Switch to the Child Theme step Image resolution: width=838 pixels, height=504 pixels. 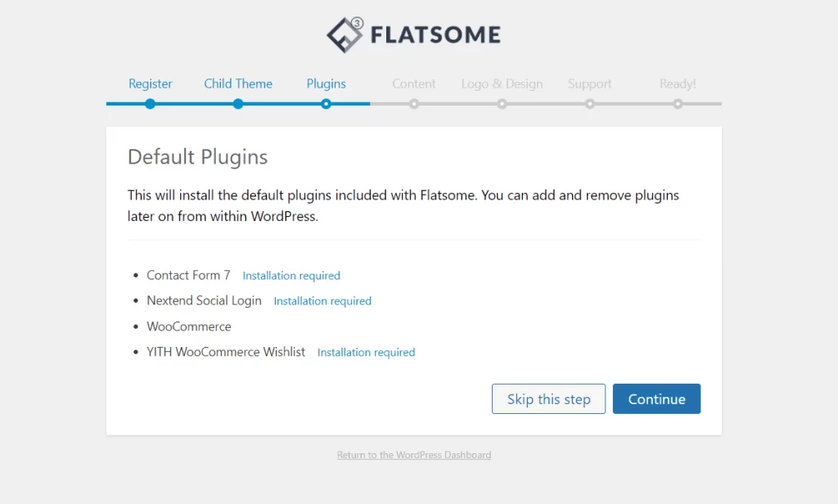238,83
